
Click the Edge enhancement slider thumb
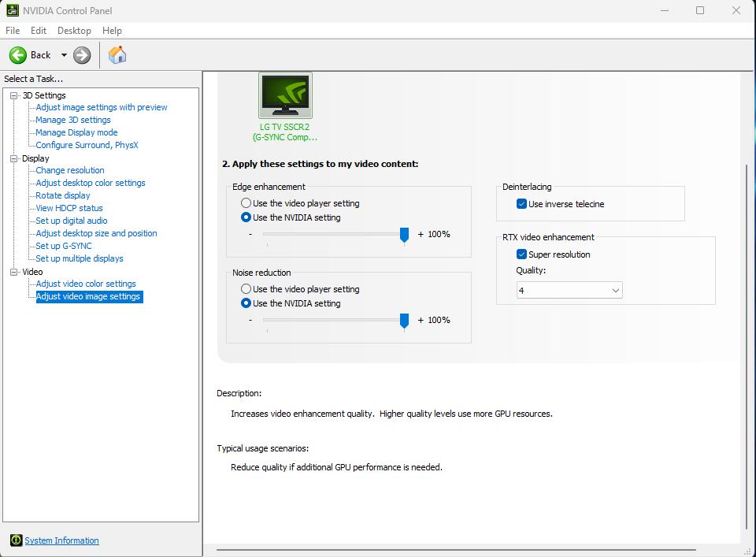[405, 235]
